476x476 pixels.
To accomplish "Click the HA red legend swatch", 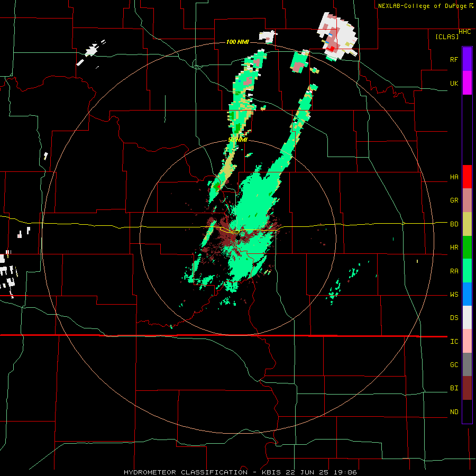I will coord(467,177).
